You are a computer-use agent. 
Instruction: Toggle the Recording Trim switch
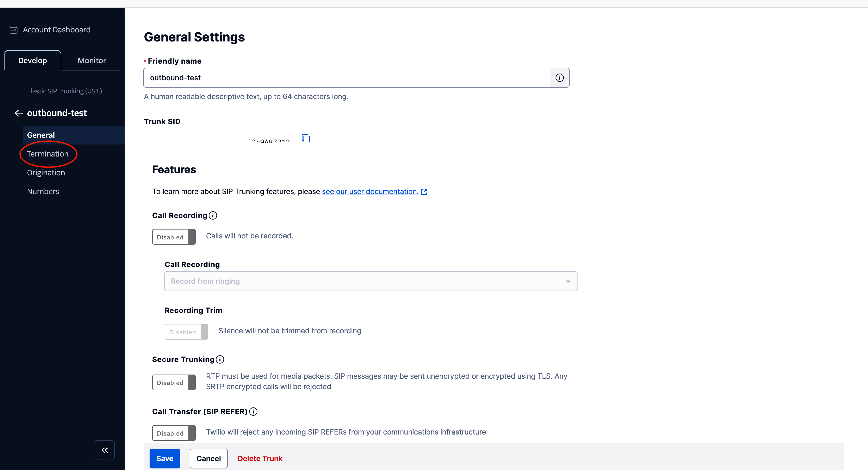[x=186, y=332]
